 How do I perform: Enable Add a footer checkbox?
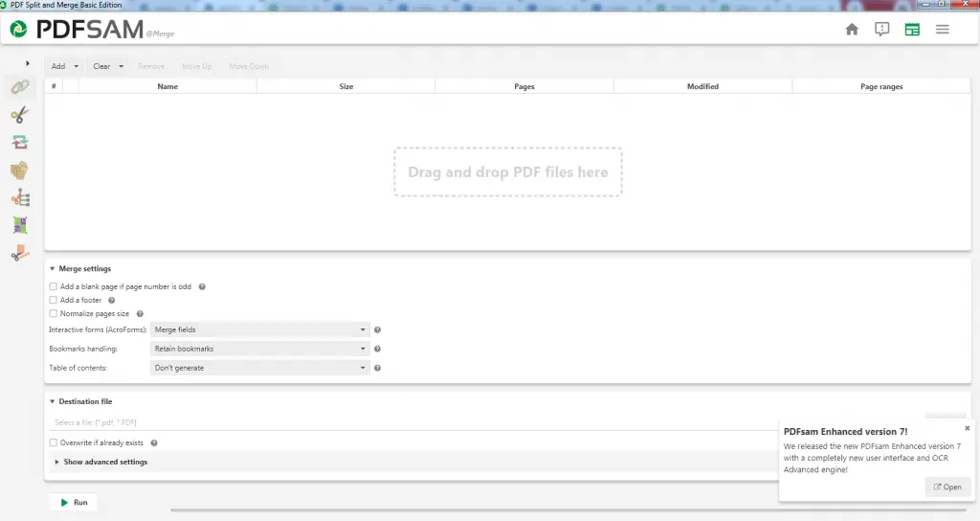[x=54, y=300]
